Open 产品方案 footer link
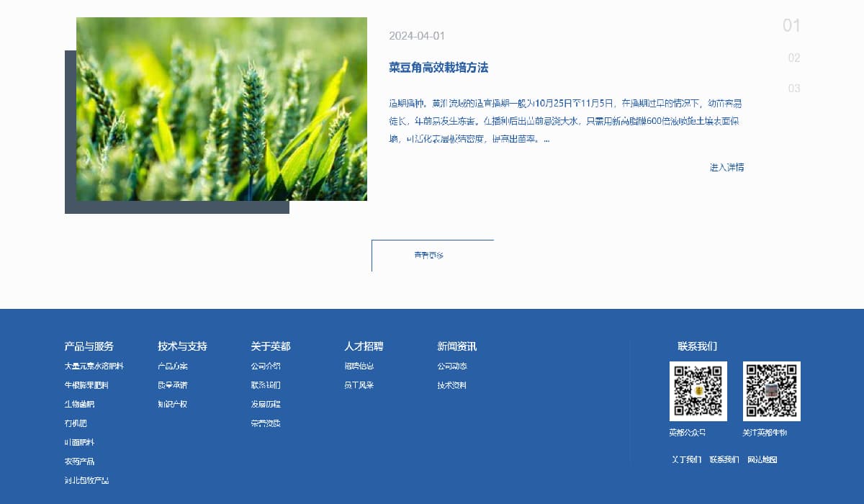This screenshot has width=864, height=504. [x=173, y=366]
